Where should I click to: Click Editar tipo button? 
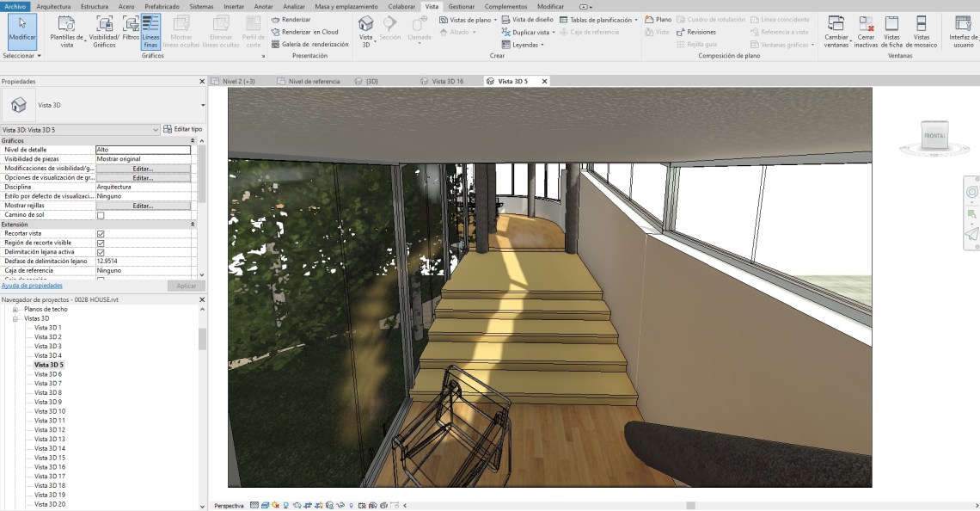click(183, 129)
